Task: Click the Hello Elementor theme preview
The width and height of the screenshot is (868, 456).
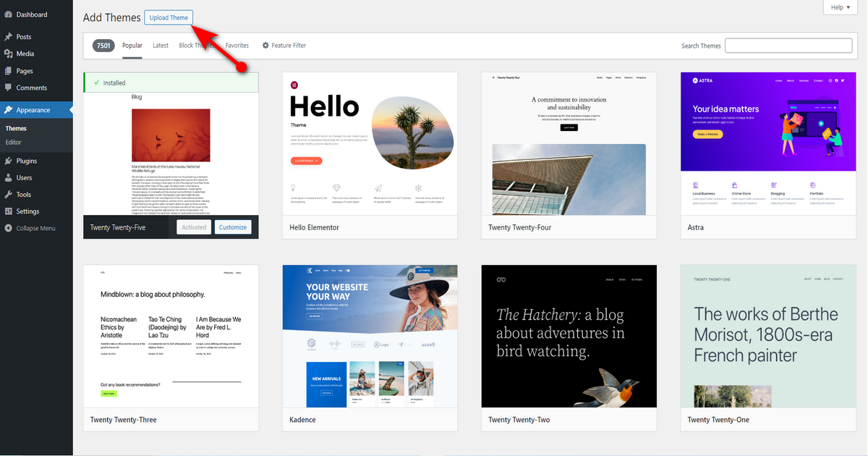Action: coord(370,143)
